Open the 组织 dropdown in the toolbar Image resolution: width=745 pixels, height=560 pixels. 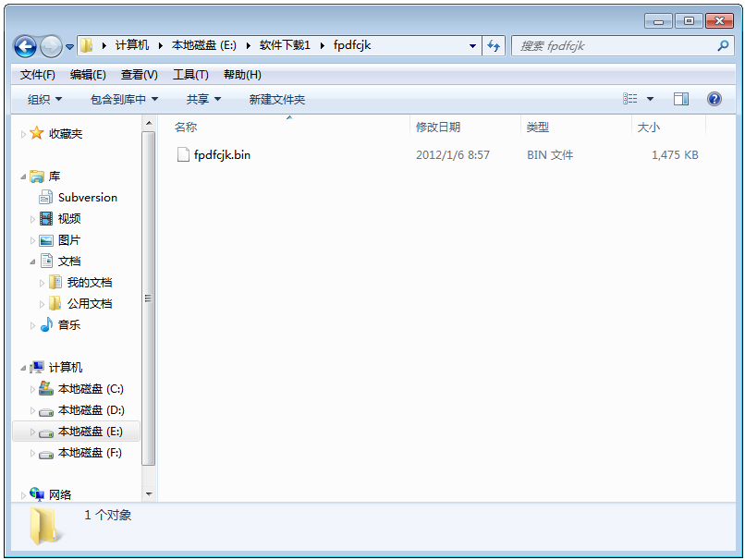point(44,99)
